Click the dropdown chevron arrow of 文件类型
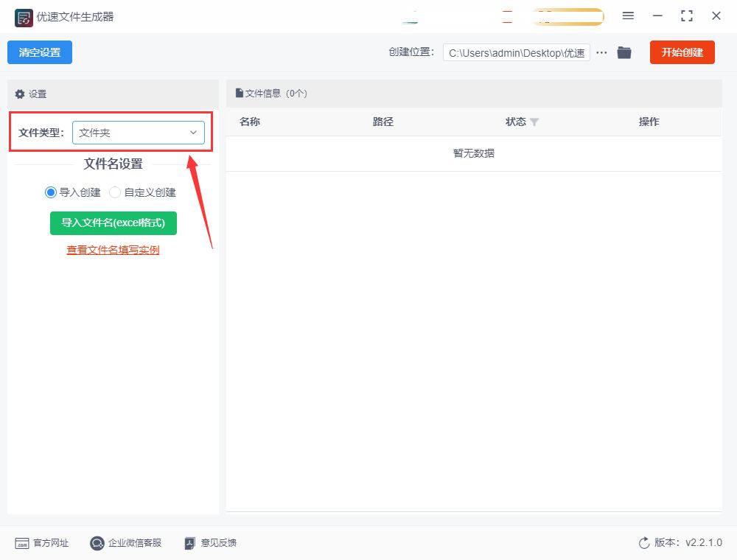This screenshot has width=737, height=560. 193,133
